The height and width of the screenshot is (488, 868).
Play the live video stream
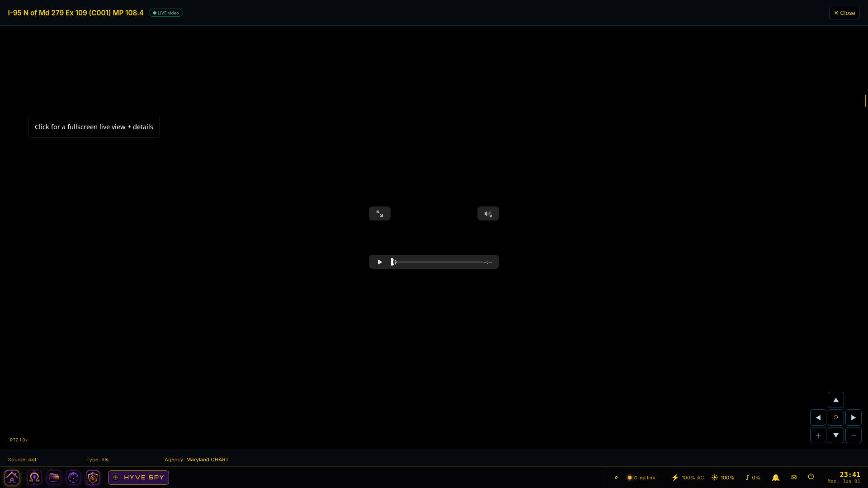click(380, 262)
